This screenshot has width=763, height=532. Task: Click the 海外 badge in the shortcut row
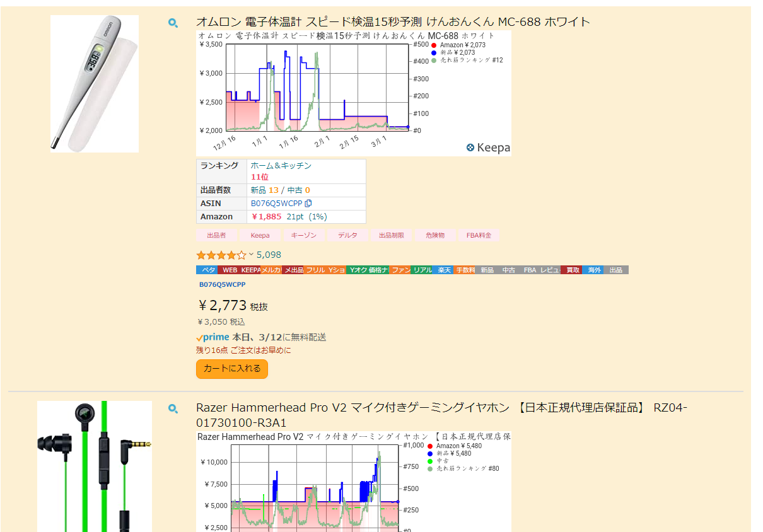(593, 269)
